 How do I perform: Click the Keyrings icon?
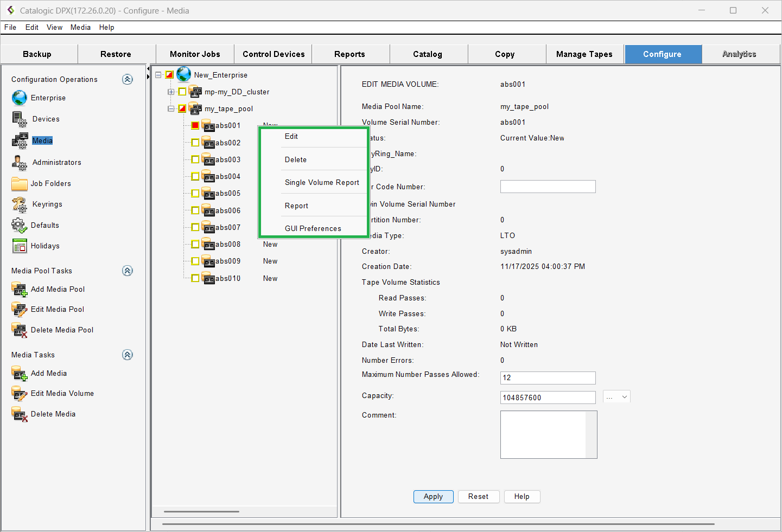(19, 204)
